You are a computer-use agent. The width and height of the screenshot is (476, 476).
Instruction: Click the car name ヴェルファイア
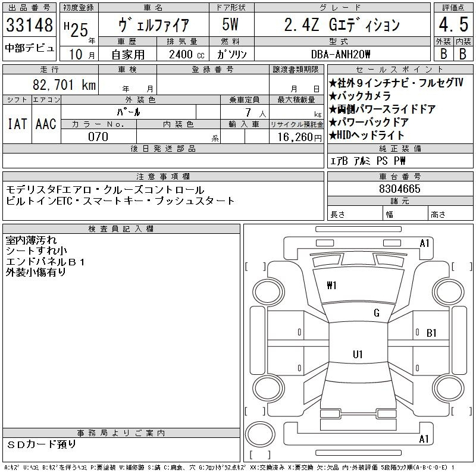pyautogui.click(x=154, y=25)
